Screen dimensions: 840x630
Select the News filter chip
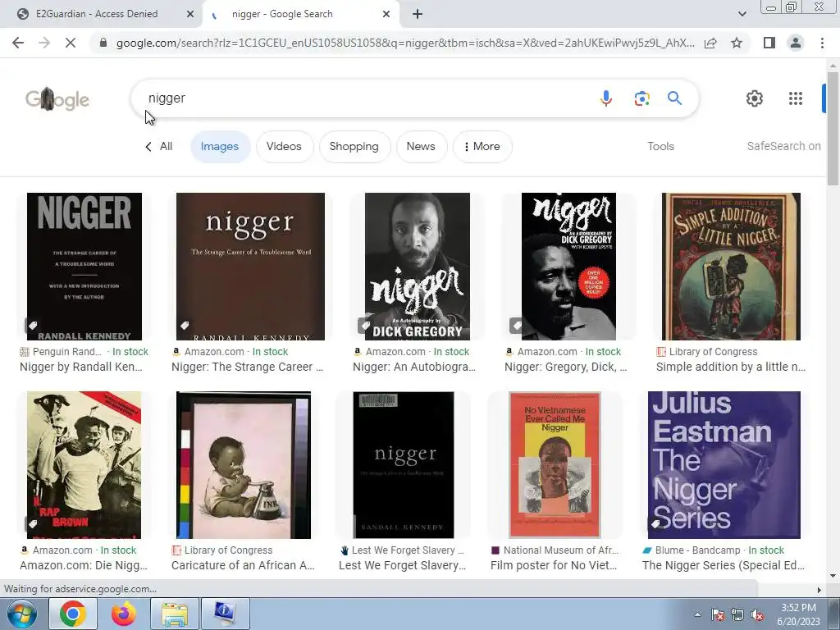[421, 146]
